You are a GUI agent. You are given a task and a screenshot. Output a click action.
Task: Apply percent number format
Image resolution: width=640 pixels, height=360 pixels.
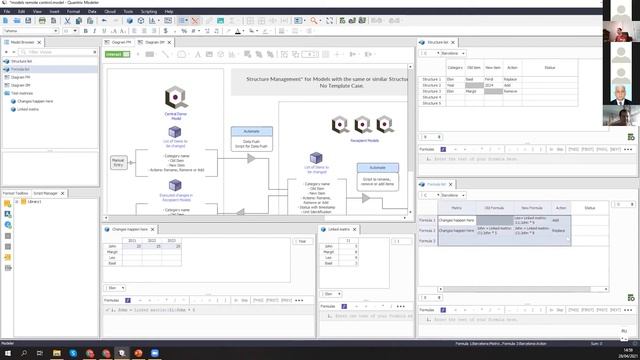click(x=184, y=31)
